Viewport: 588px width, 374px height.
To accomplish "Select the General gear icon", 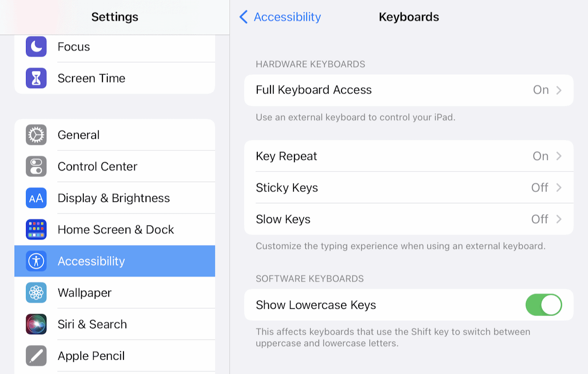I will 36,135.
